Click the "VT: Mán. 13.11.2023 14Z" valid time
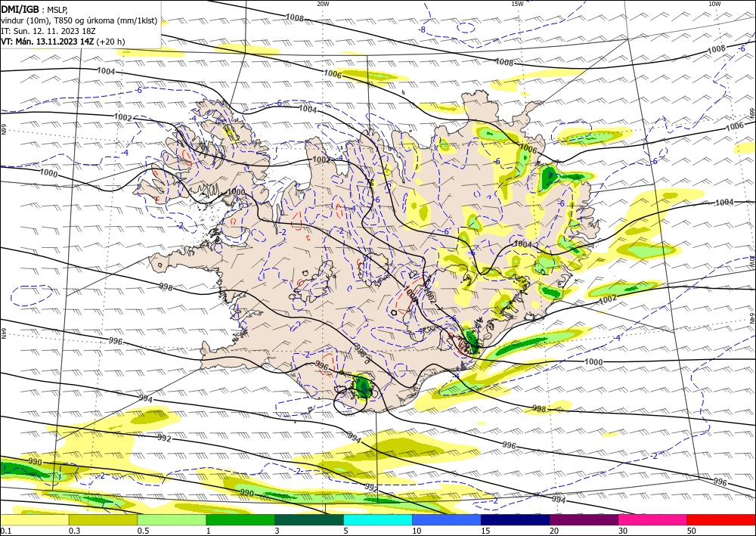756x536 pixels. pyautogui.click(x=47, y=42)
